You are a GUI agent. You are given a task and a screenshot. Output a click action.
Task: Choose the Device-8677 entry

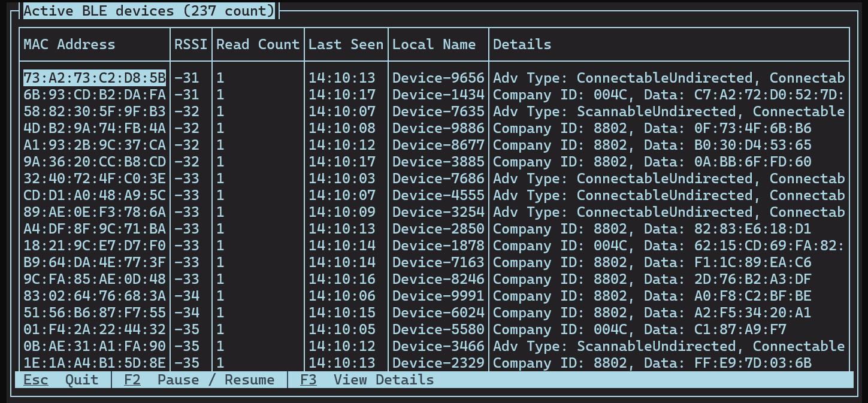pos(438,145)
